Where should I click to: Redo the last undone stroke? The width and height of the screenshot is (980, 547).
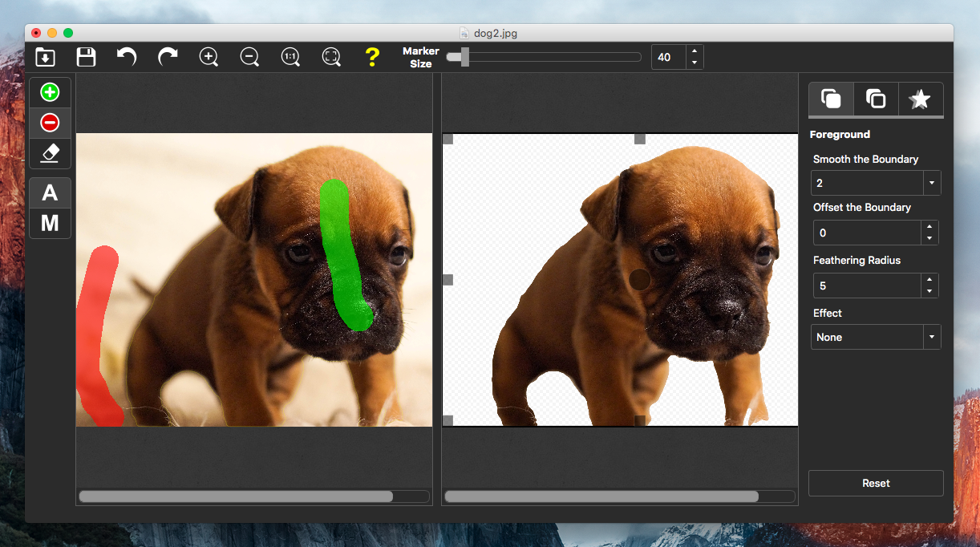coord(168,57)
